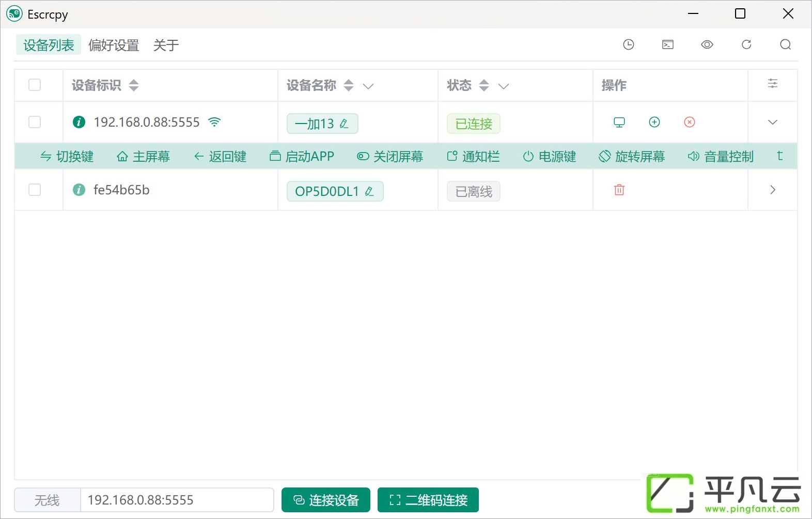This screenshot has height=519, width=812.
Task: Send the 电源键 power key
Action: (549, 156)
